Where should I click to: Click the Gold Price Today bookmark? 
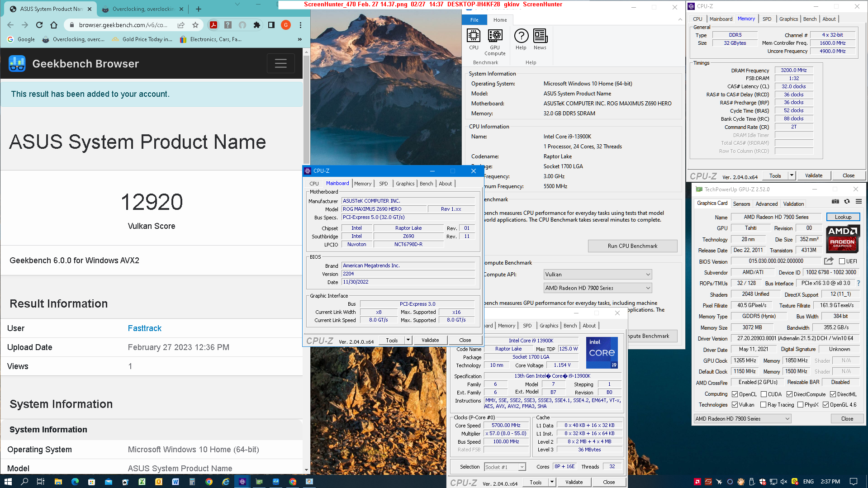pos(142,39)
